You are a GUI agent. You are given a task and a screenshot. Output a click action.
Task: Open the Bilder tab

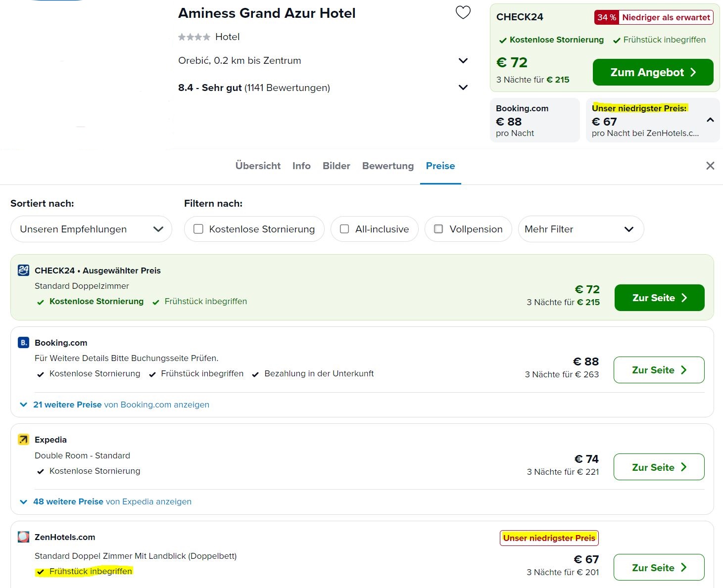tap(337, 166)
